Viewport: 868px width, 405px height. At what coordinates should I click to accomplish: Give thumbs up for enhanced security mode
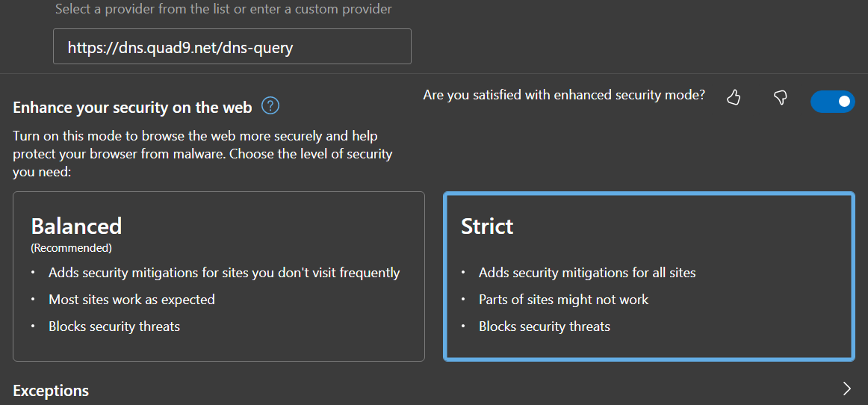(734, 98)
